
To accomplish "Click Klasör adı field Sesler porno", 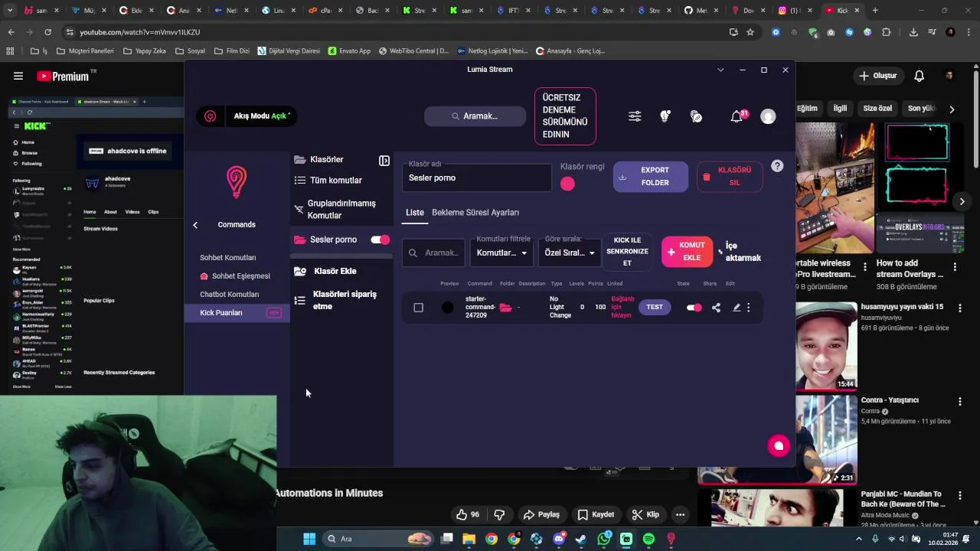I will pos(477,178).
